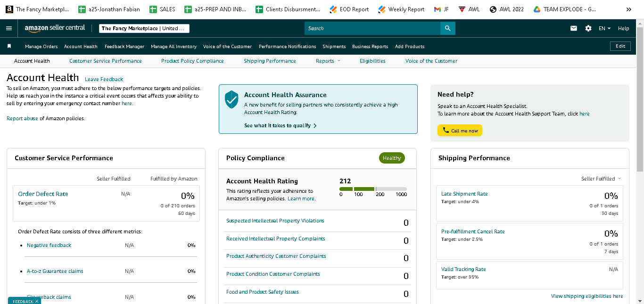The image size is (644, 304).
Task: Switch to Voice of the Customer sub-tab
Action: point(431,61)
